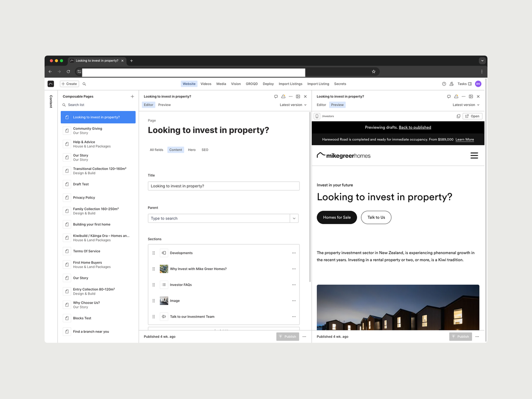Click inside the Title input field
532x399 pixels.
point(223,186)
